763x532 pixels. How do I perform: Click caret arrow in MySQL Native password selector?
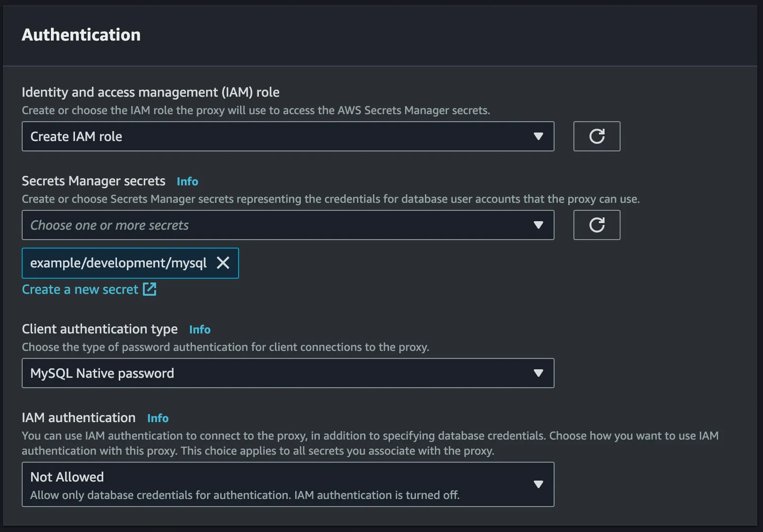pos(538,373)
